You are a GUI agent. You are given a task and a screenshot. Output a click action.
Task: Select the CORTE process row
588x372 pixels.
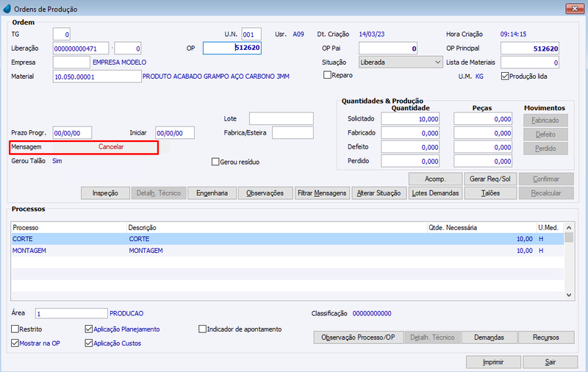pyautogui.click(x=287, y=239)
